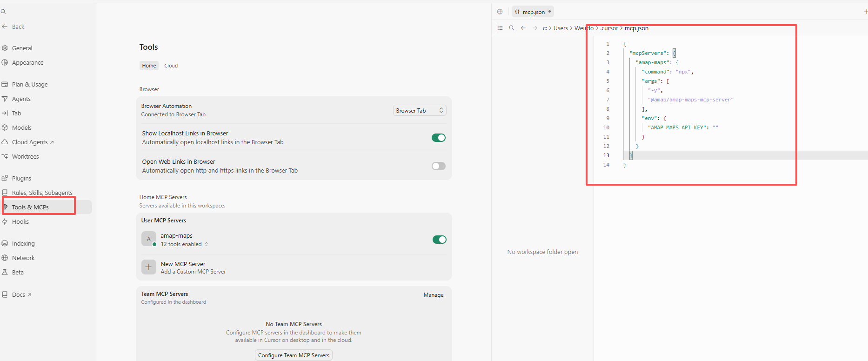Open General settings

click(22, 48)
